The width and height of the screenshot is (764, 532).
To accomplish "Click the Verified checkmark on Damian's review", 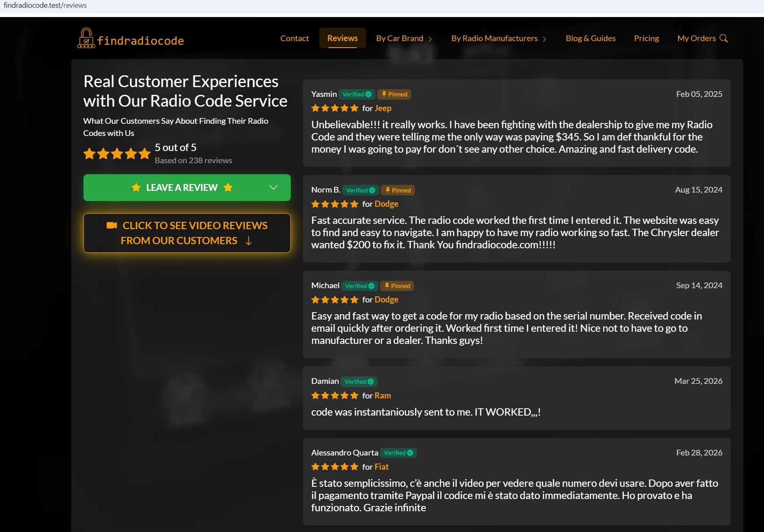I will point(371,381).
